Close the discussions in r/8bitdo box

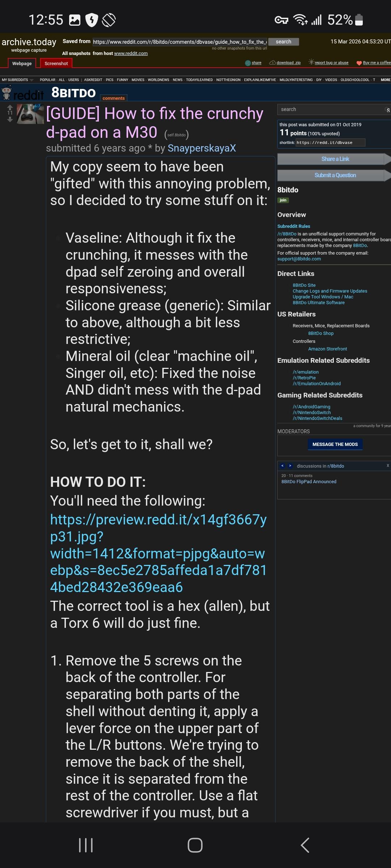(x=388, y=465)
